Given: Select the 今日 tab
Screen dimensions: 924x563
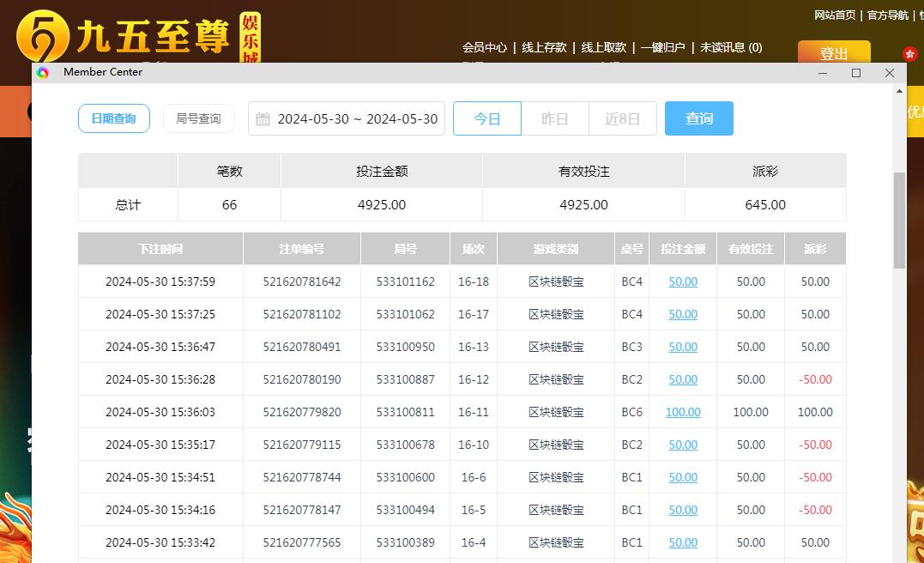Looking at the screenshot, I should click(x=486, y=118).
